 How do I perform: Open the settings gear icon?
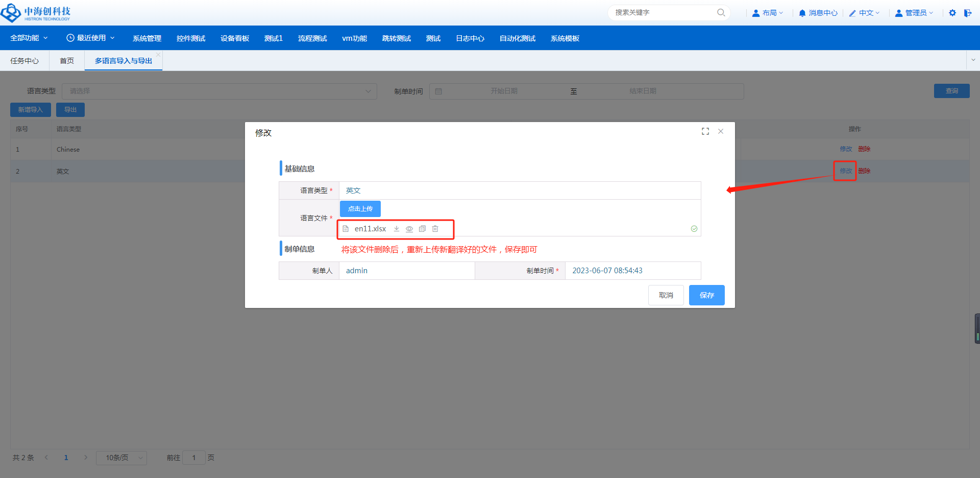point(952,13)
